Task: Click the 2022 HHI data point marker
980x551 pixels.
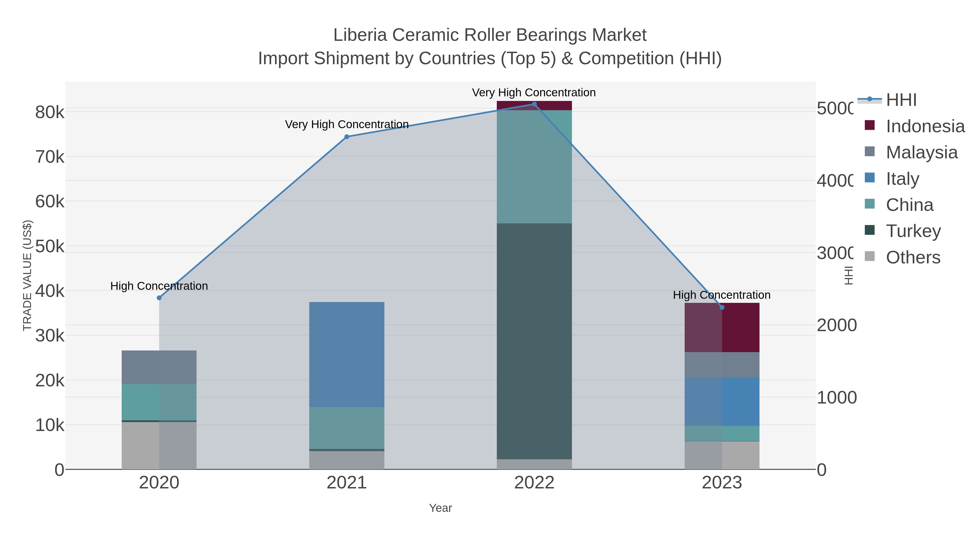Action: tap(534, 104)
